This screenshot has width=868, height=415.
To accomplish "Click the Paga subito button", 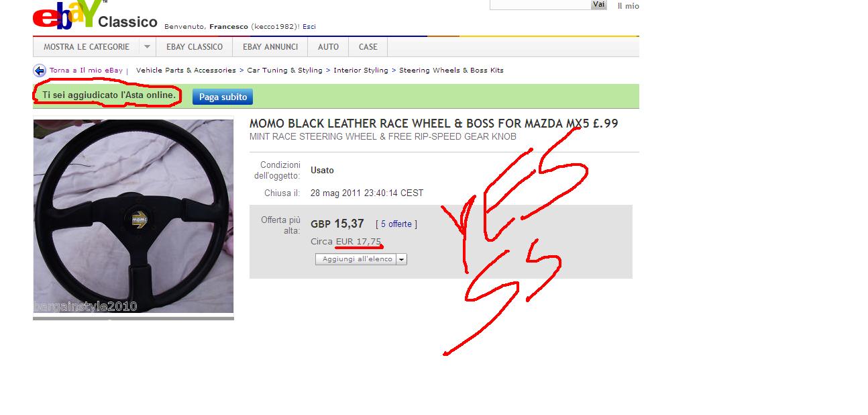I will click(223, 97).
